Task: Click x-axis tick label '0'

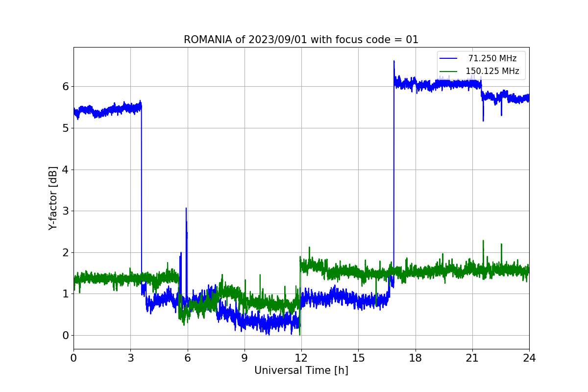Action: pyautogui.click(x=73, y=358)
